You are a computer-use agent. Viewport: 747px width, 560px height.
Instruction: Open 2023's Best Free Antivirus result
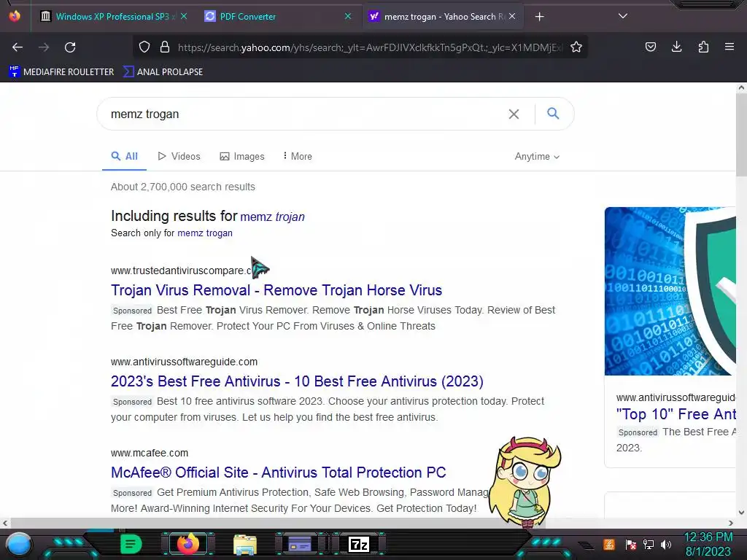click(x=297, y=381)
